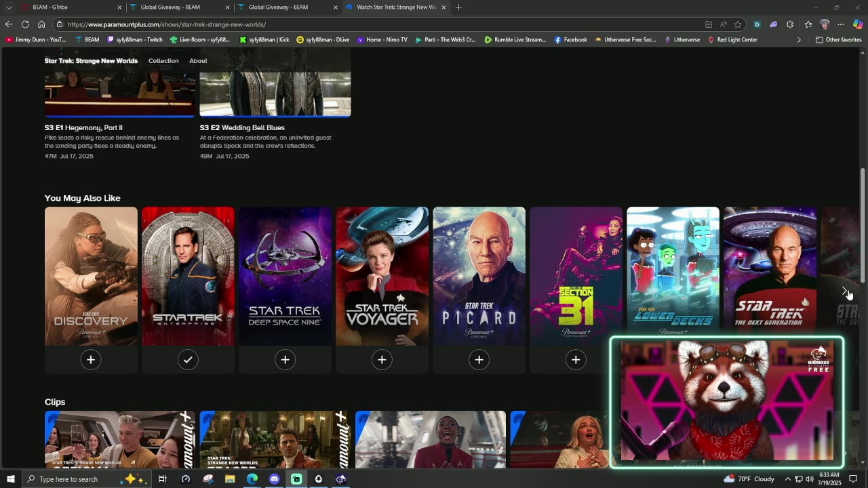Go back to the previous page
Screen dimensions: 868x488
[x=9, y=24]
